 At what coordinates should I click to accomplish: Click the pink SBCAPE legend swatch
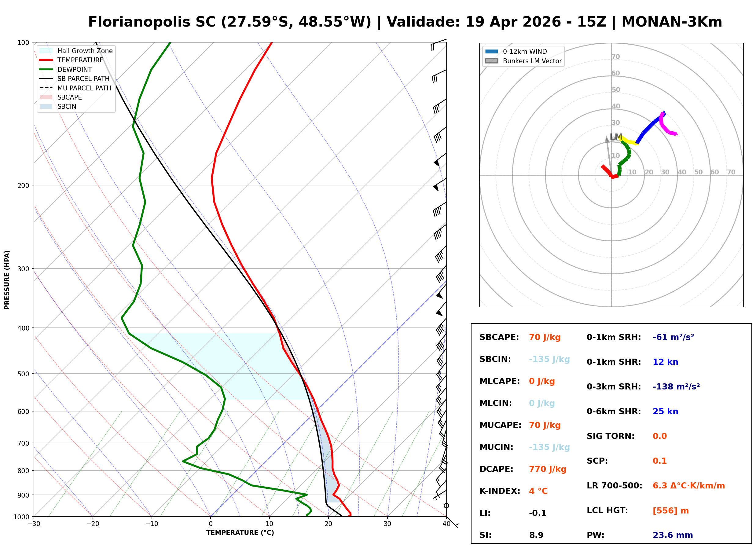[x=46, y=97]
